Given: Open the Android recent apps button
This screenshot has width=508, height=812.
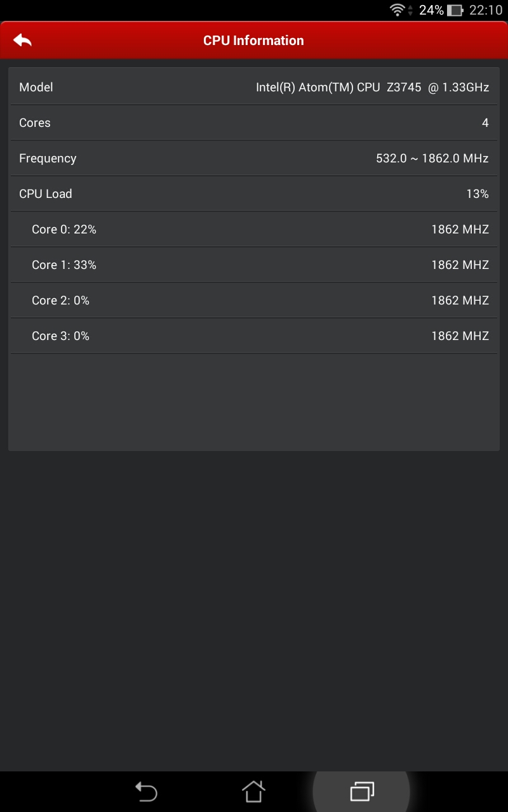Looking at the screenshot, I should pyautogui.click(x=362, y=791).
